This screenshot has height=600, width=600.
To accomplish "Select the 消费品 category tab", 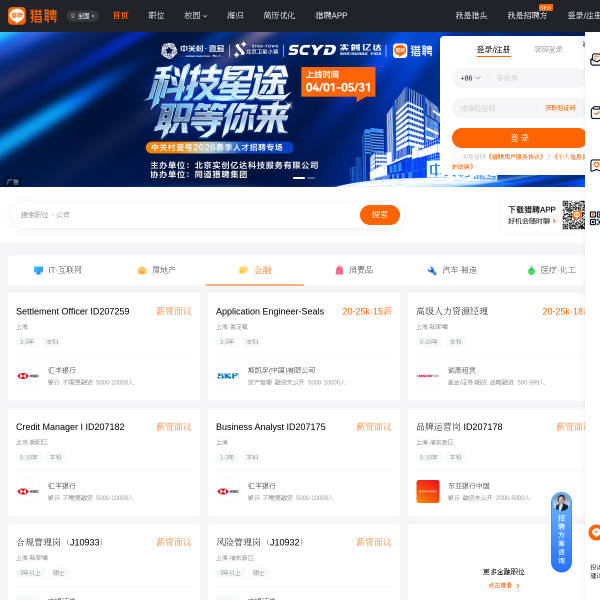I will point(354,270).
